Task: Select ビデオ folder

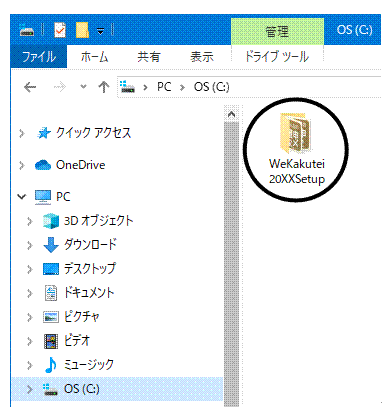Action: (77, 341)
